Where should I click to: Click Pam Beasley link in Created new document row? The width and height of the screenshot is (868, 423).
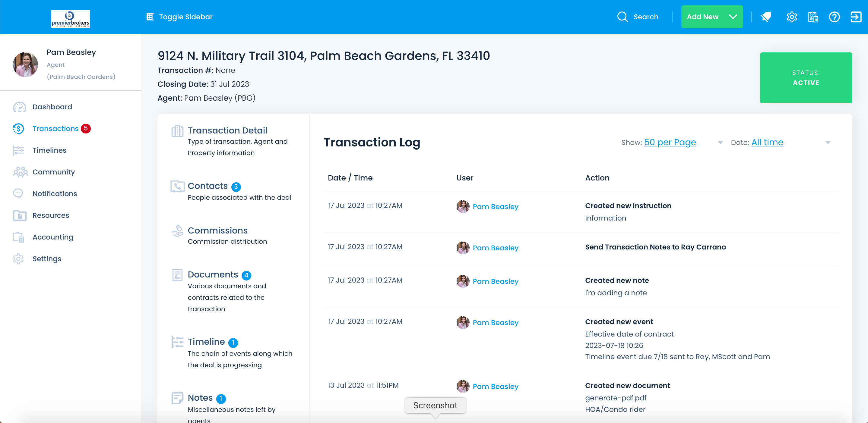tap(495, 387)
